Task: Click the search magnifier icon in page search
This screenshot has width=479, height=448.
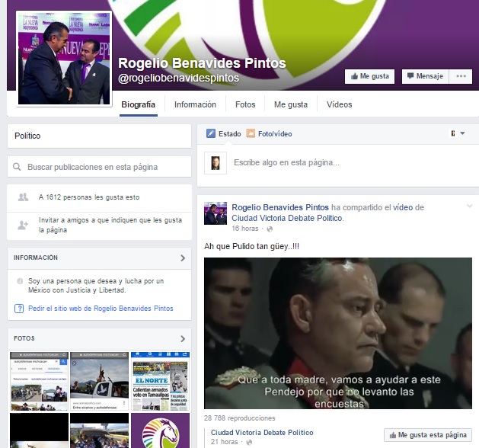Action: tap(18, 166)
